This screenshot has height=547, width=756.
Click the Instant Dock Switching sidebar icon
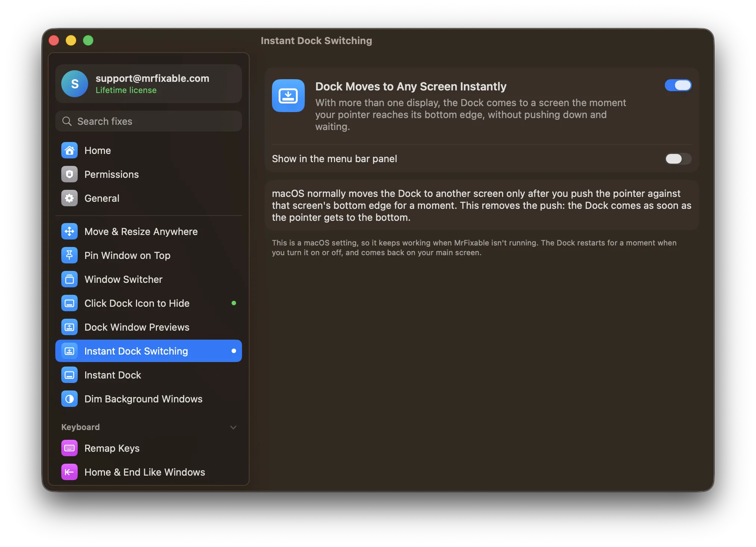pos(69,351)
